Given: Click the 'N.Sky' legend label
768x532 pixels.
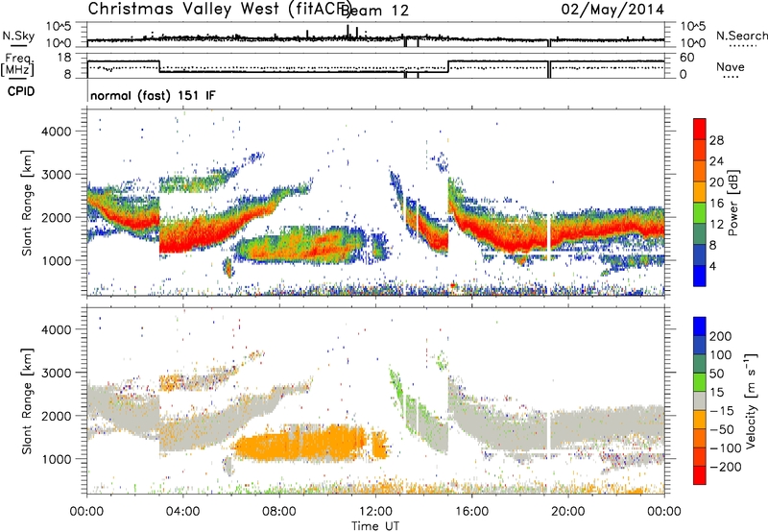Looking at the screenshot, I should coord(18,36).
